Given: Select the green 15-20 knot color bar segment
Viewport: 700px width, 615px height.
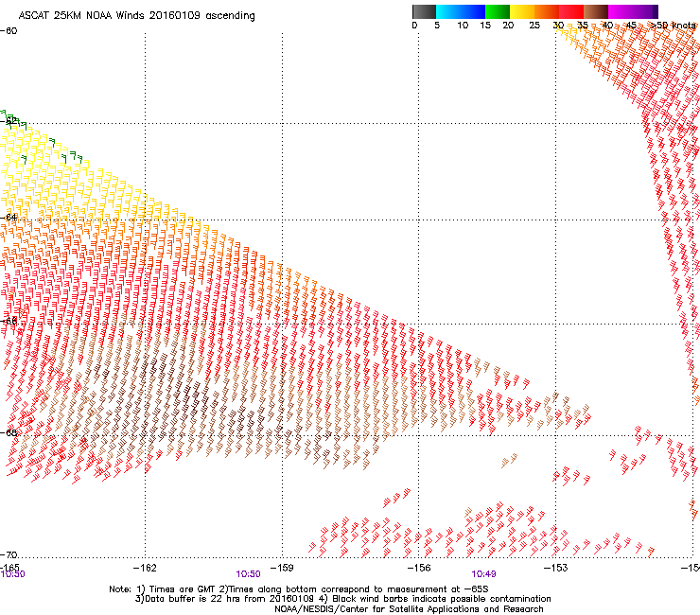Looking at the screenshot, I should click(498, 11).
